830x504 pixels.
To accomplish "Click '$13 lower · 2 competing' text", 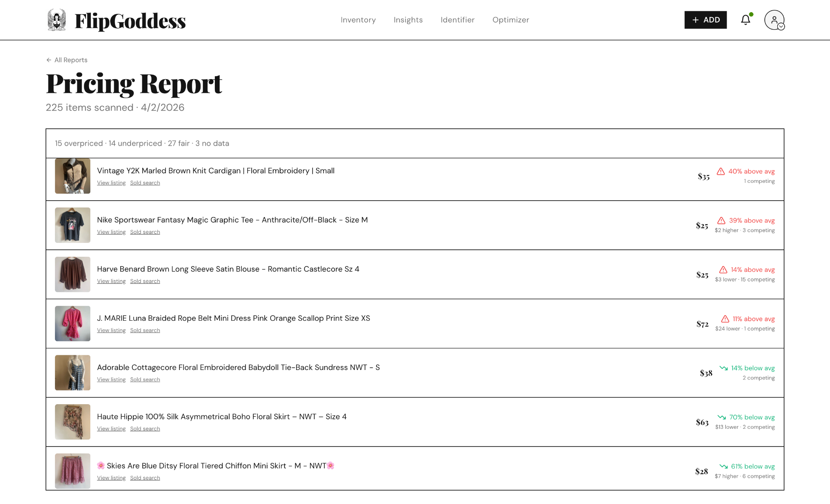I will point(745,427).
